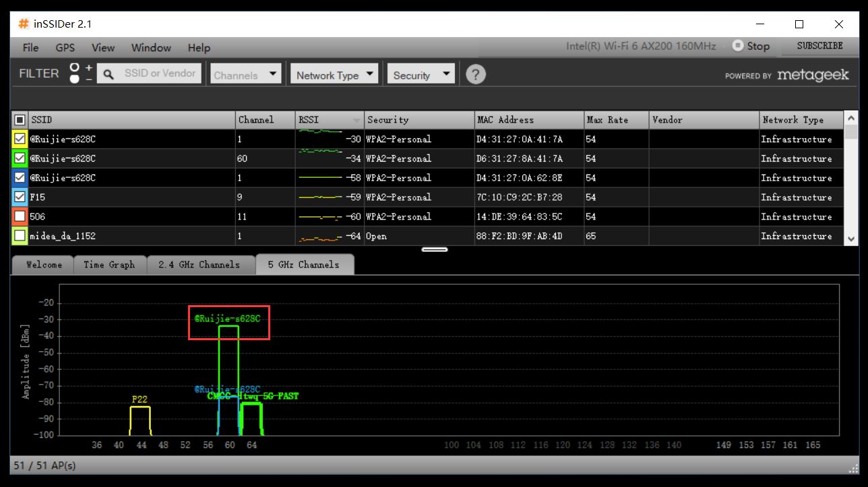Check the 506 network checkbox
The image size is (868, 487).
20,217
